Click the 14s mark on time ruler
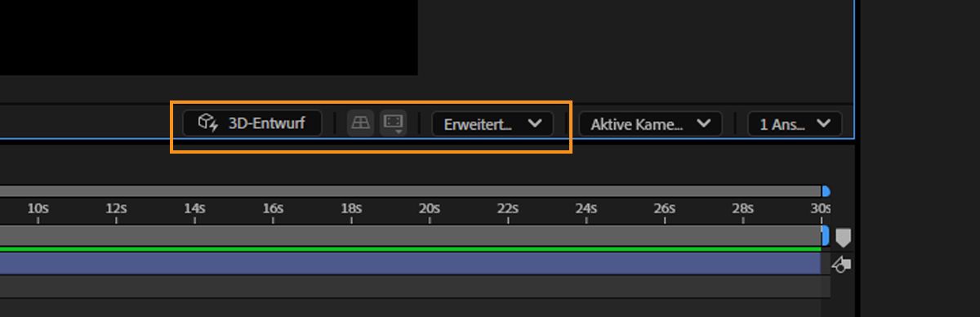The image size is (980, 317). tap(194, 209)
